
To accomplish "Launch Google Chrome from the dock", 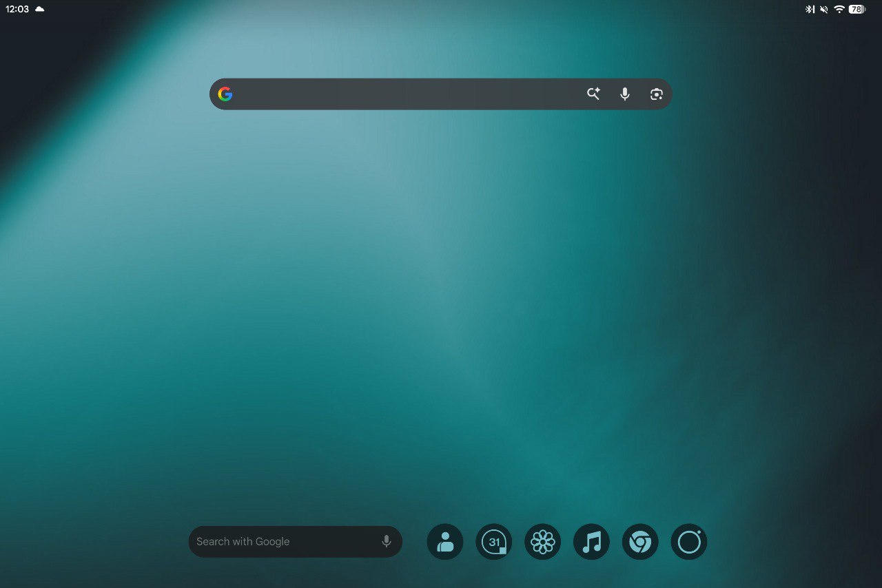I will pos(640,542).
